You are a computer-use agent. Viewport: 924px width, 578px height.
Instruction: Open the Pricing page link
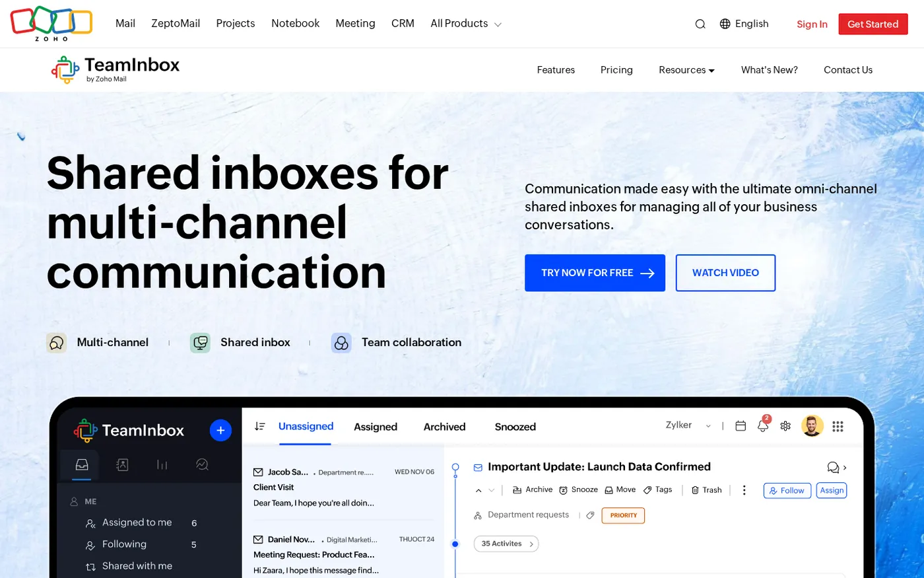coord(616,70)
